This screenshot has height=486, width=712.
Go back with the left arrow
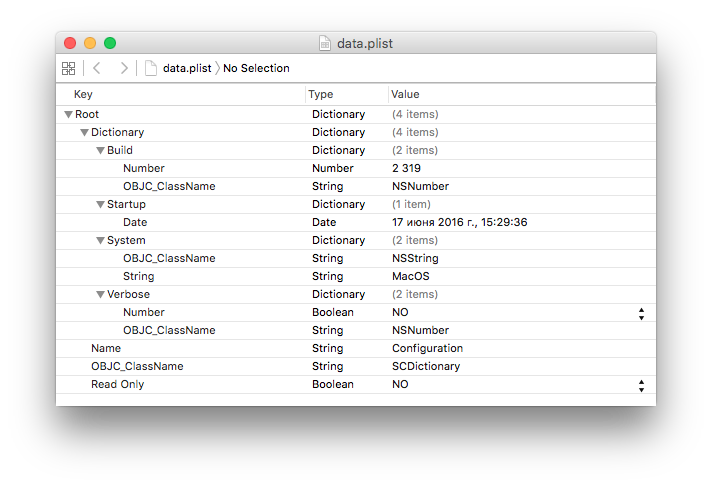click(x=97, y=68)
